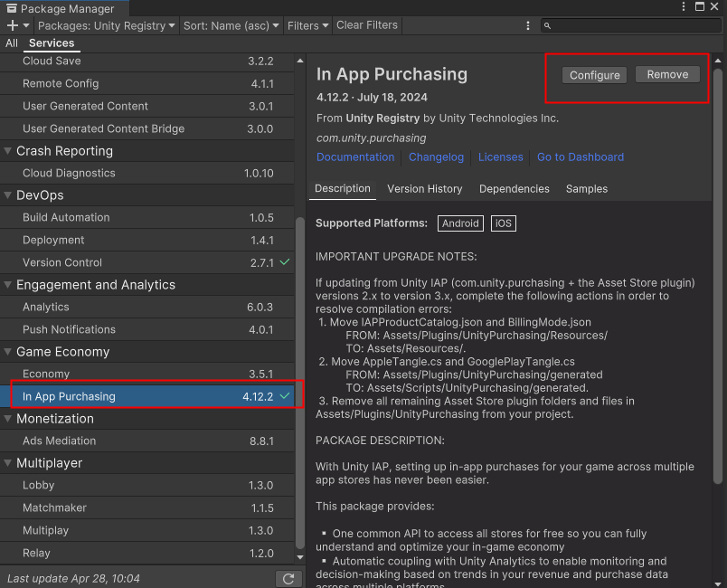Select User Generated Content package
Viewport: 727px width, 588px height.
pyautogui.click(x=147, y=106)
